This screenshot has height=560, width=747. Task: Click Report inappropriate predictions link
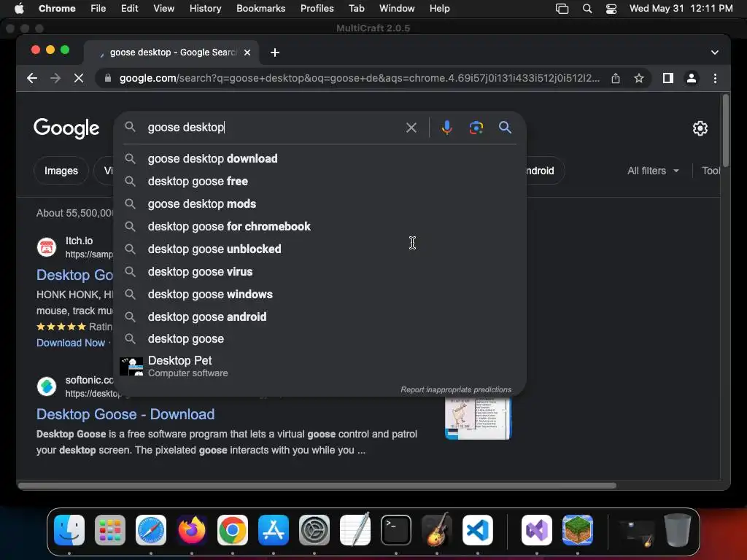pyautogui.click(x=456, y=389)
